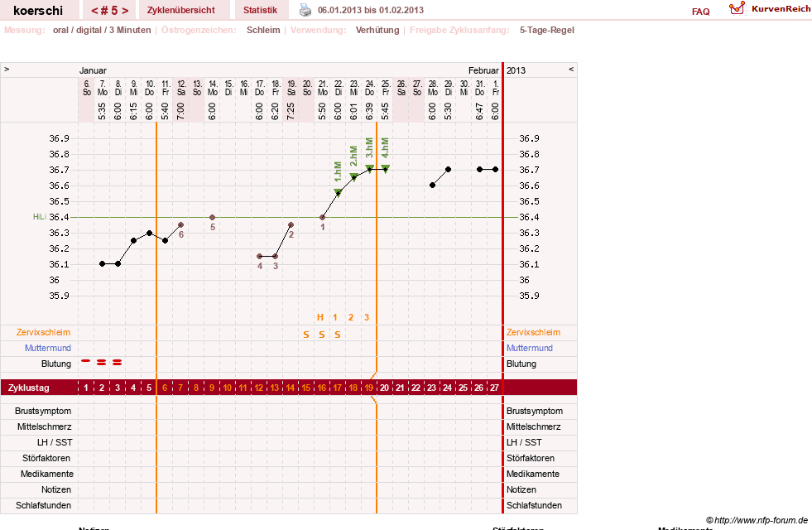Click the final temperature point on Feb 1

(x=496, y=170)
